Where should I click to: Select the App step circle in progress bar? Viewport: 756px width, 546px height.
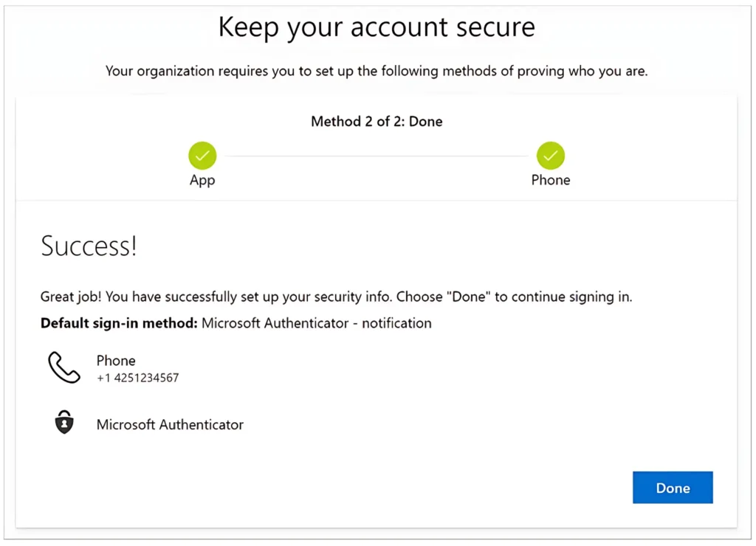pyautogui.click(x=202, y=155)
